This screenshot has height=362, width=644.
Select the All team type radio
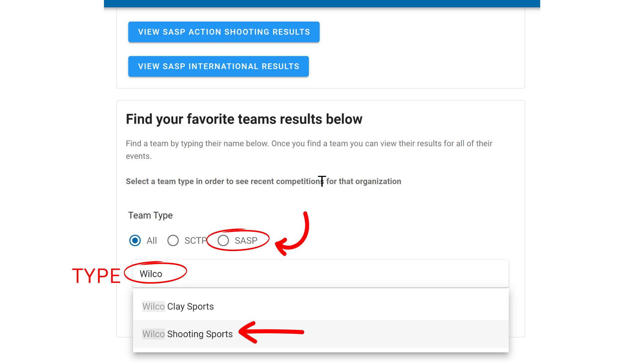[135, 240]
